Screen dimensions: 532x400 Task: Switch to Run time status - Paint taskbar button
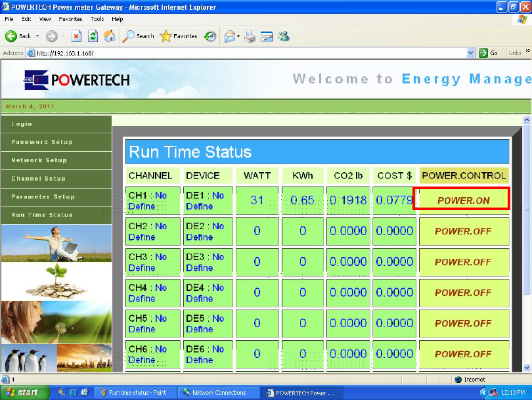coord(135,393)
